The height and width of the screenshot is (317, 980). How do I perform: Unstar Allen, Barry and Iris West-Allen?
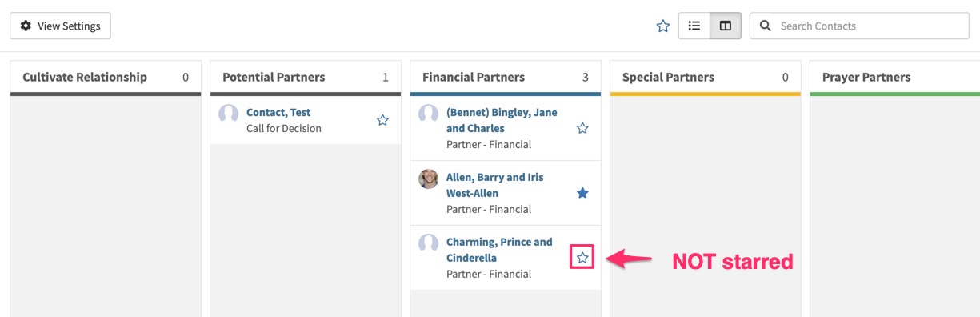[582, 193]
